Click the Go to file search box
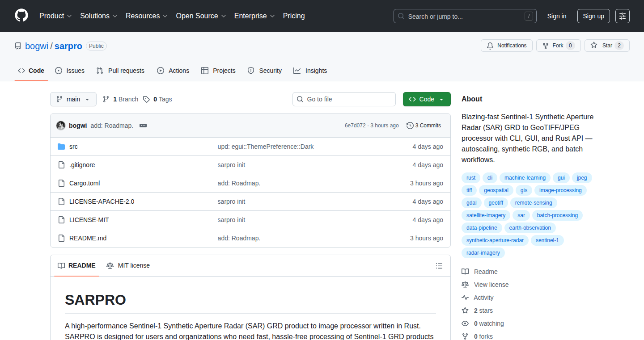The height and width of the screenshot is (340, 644). (344, 99)
